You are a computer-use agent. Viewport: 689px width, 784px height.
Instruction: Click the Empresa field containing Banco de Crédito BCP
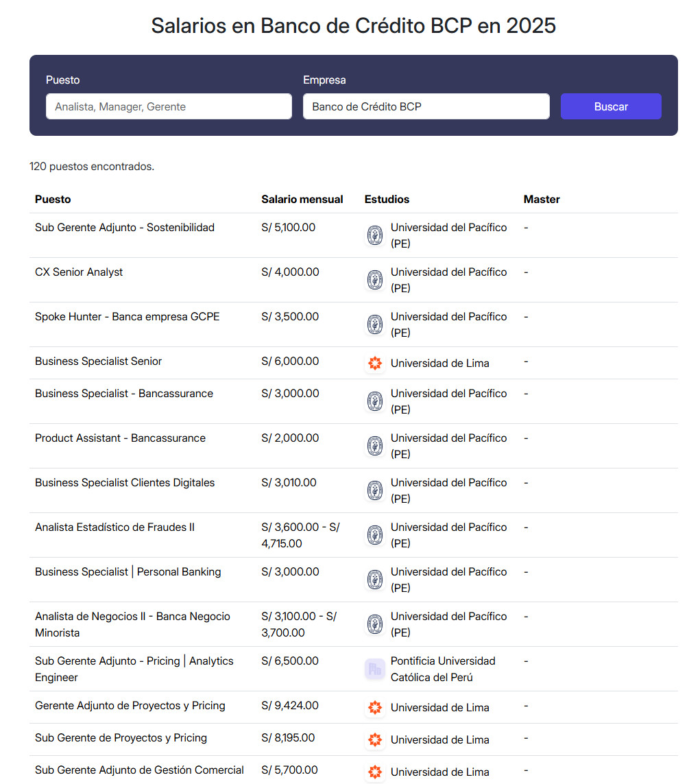click(426, 106)
